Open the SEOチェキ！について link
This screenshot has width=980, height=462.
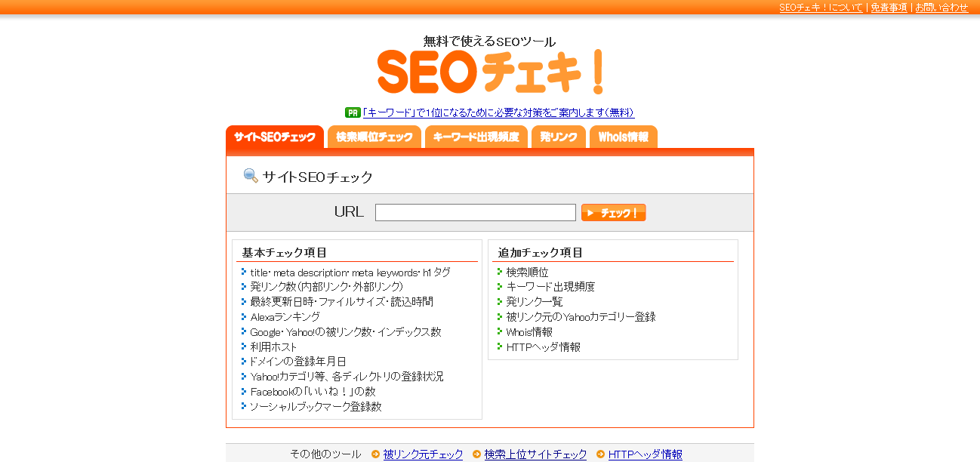tap(821, 8)
